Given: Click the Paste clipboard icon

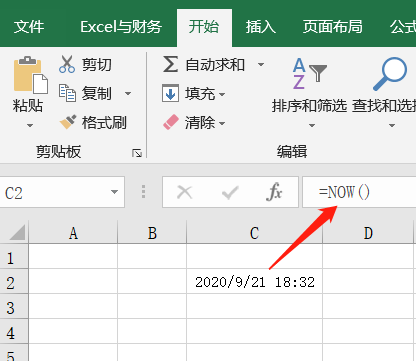Looking at the screenshot, I should click(31, 75).
